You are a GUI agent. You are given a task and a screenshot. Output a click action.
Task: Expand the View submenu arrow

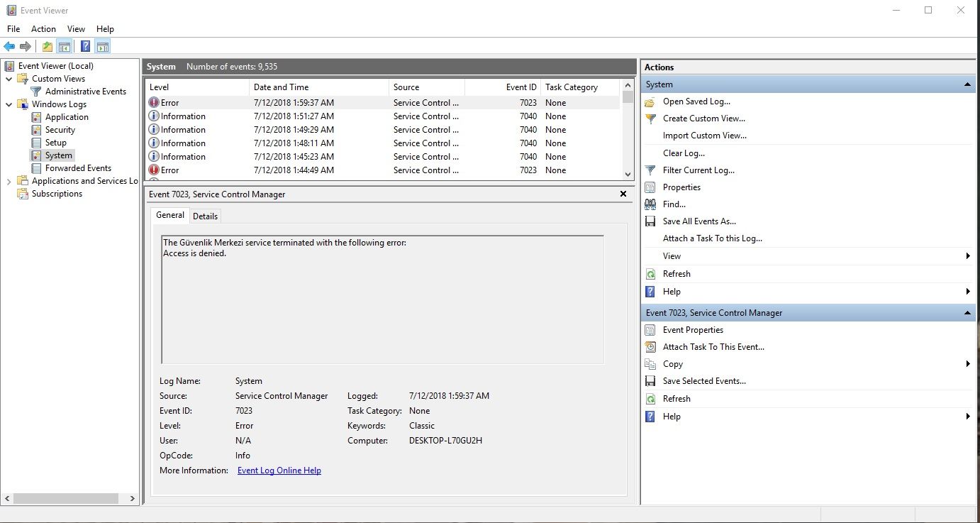point(967,256)
